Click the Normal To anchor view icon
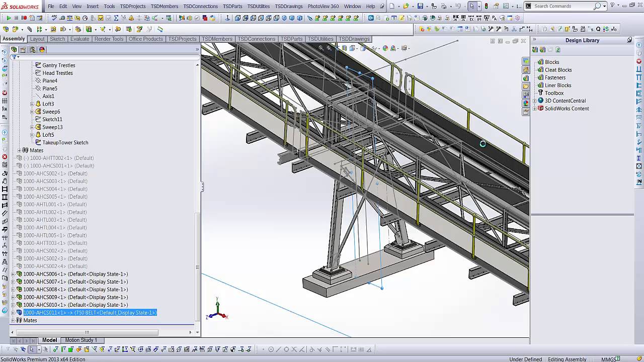Image resolution: width=644 pixels, height=362 pixels. click(x=227, y=18)
